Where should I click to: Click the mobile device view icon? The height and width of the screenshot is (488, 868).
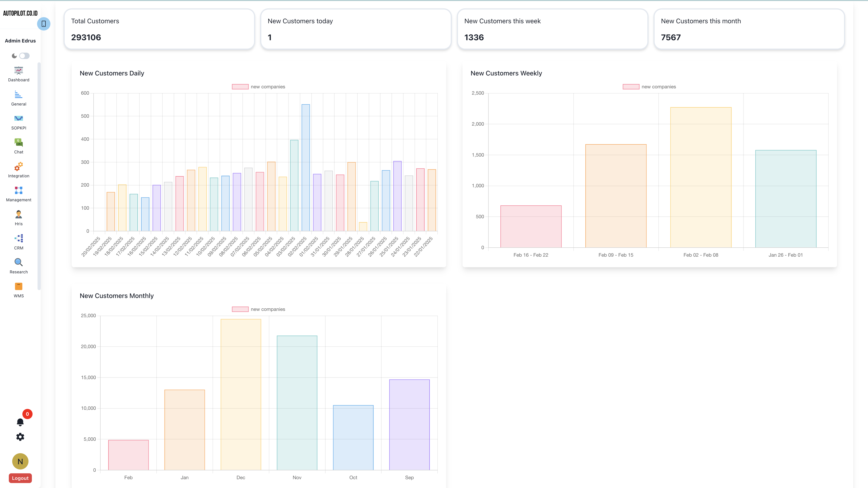43,24
